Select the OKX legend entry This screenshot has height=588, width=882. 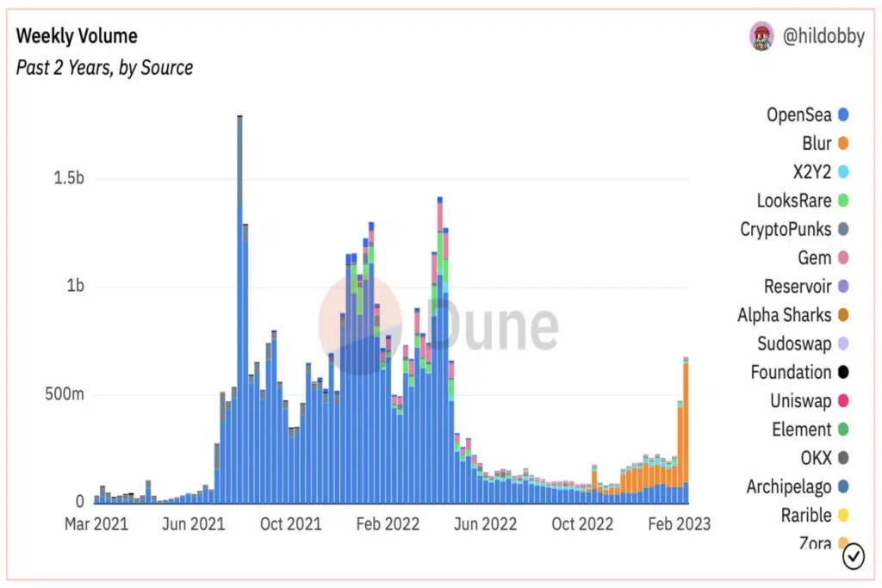click(824, 458)
